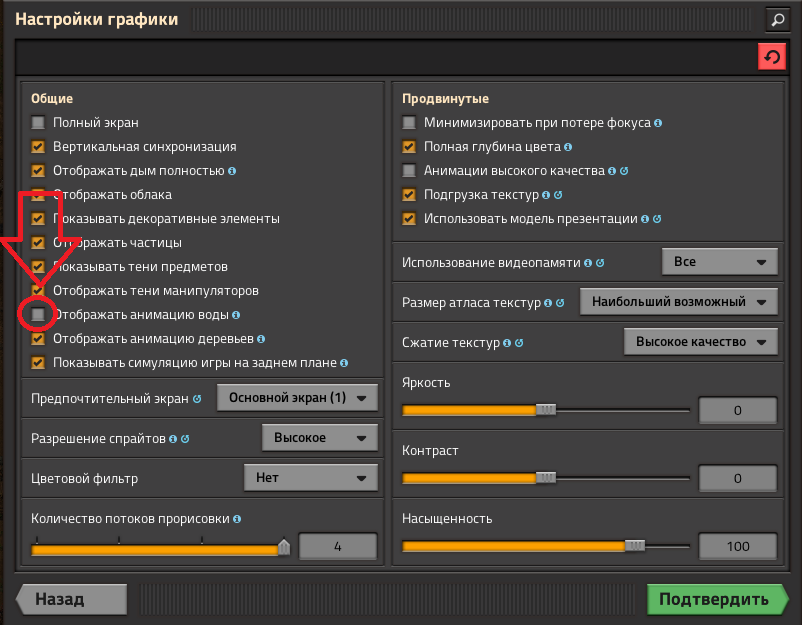802x626 pixels.
Task: Enable the Полный экран checkbox
Action: pos(38,123)
